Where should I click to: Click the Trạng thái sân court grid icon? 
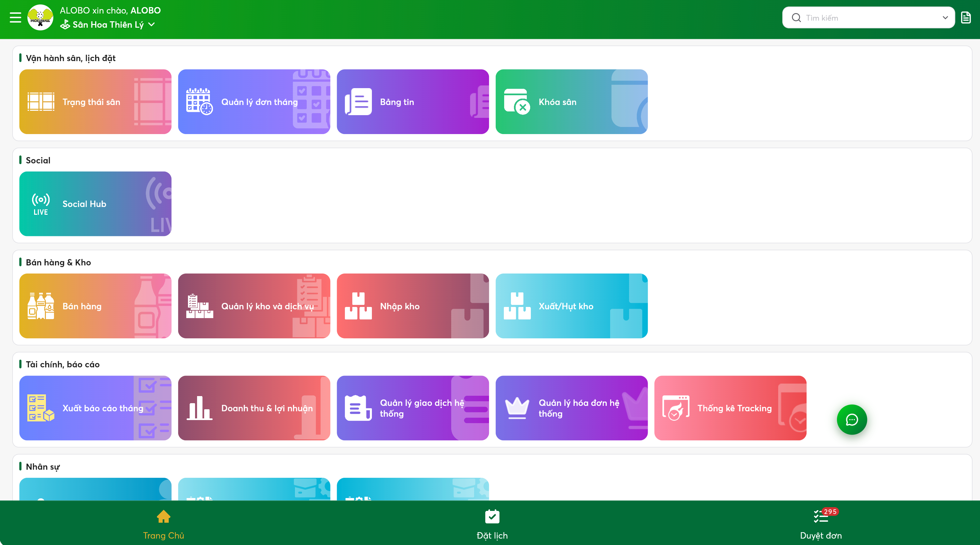[x=41, y=102]
